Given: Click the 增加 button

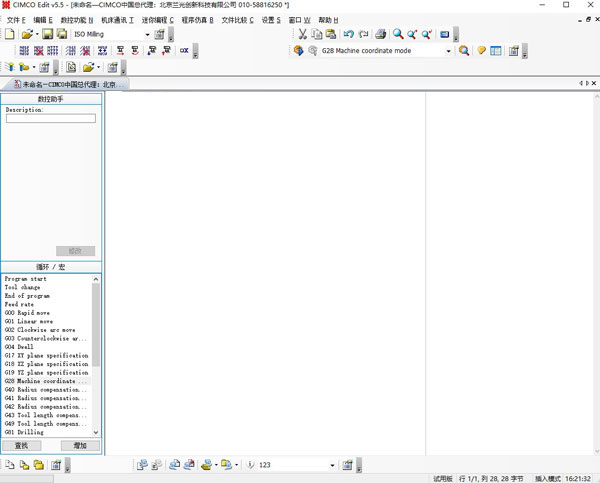Looking at the screenshot, I should [80, 445].
